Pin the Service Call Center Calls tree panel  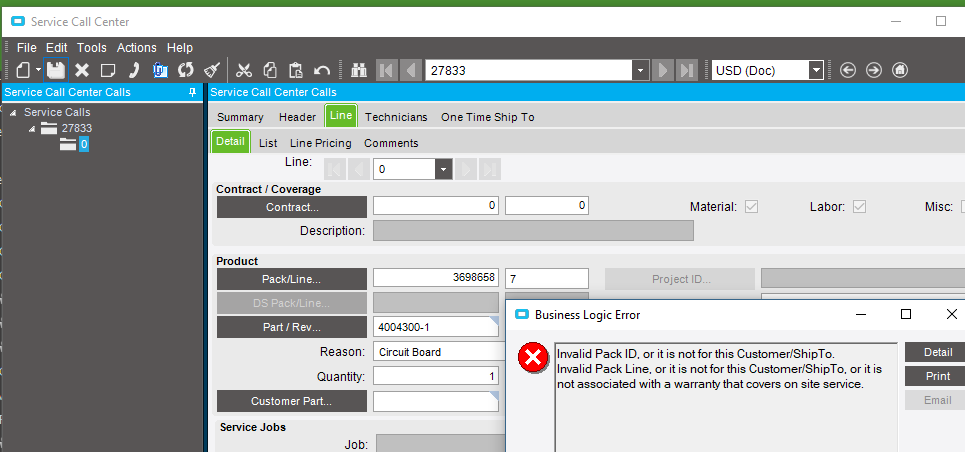coord(192,92)
